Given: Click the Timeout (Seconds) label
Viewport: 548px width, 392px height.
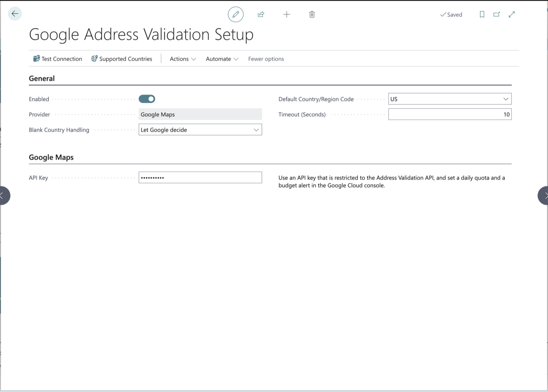Looking at the screenshot, I should [x=302, y=114].
